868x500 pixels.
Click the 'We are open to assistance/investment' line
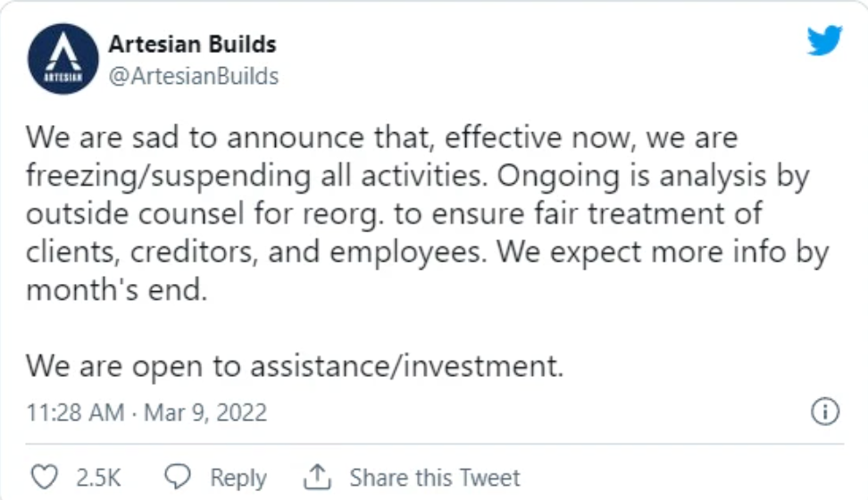295,366
